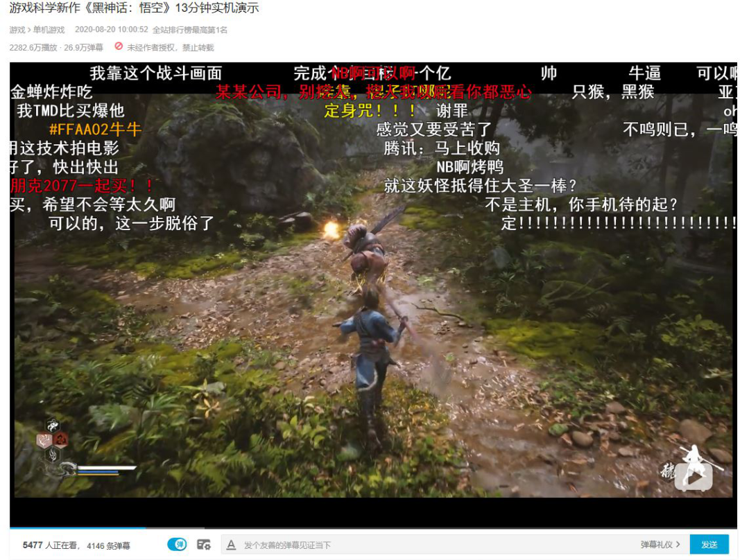This screenshot has width=749, height=560.
Task: Click the danmaku 感觉又要受苦了
Action: (433, 130)
